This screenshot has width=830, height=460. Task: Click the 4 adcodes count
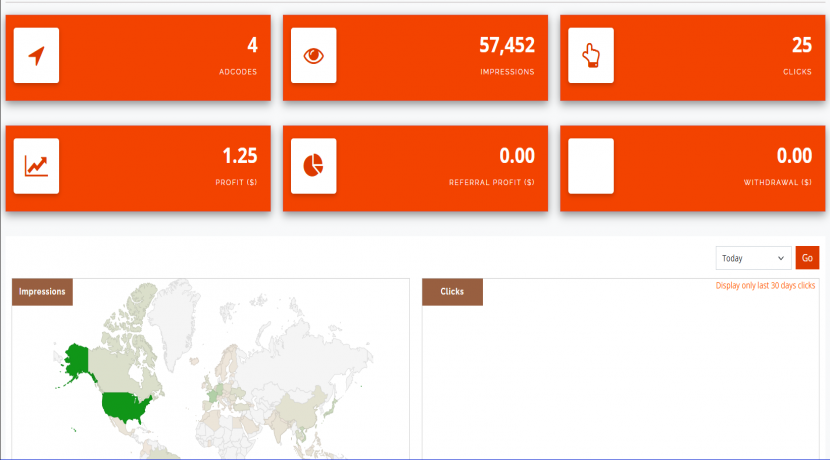tap(252, 45)
